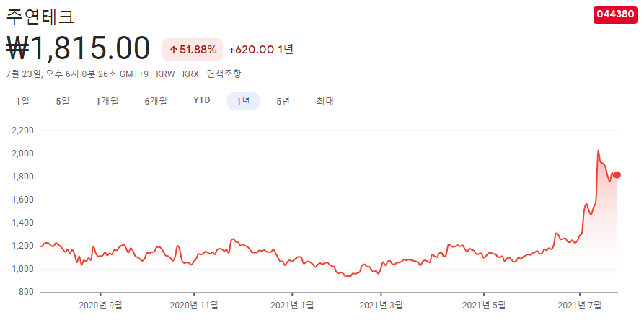This screenshot has height=320, width=644.
Task: Show the 최대 full history range
Action: coord(325,102)
